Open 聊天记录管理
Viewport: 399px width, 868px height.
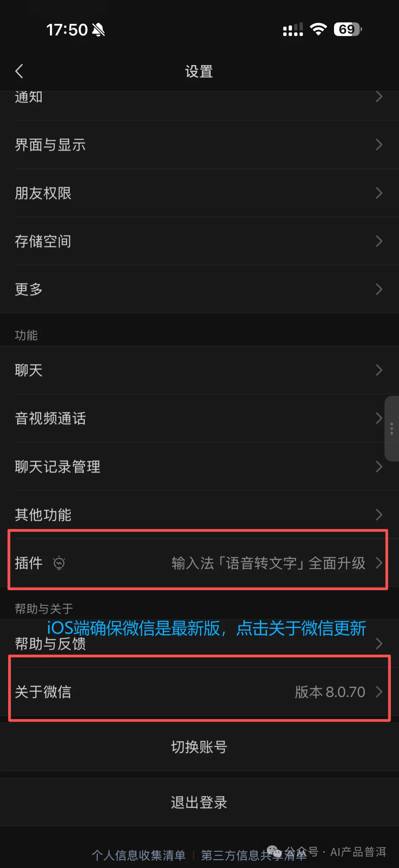tap(199, 467)
